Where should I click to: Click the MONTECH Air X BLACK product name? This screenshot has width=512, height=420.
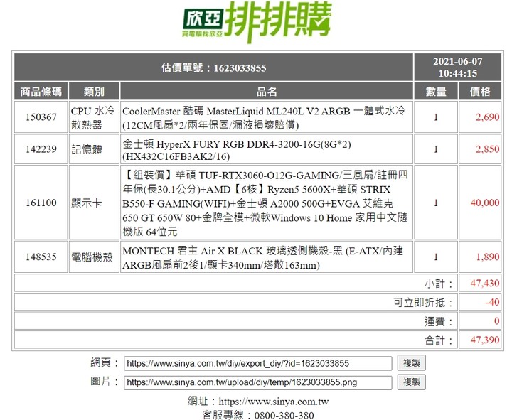[x=263, y=257]
